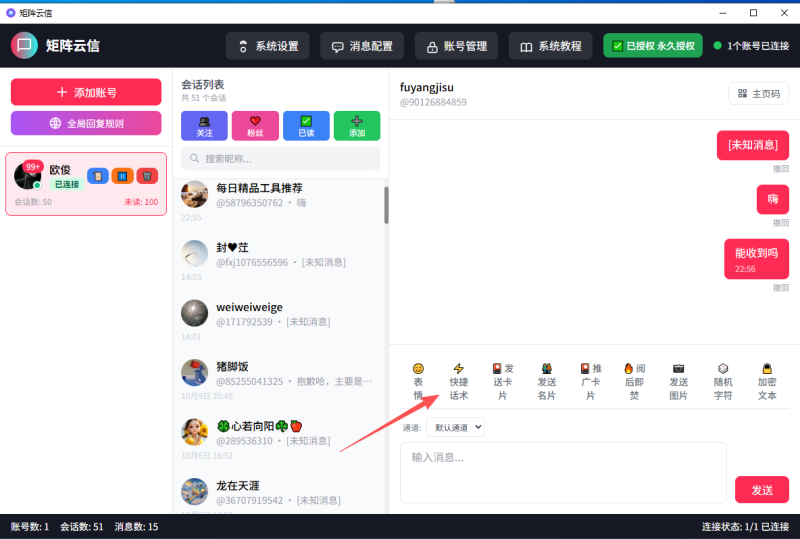Click the 已连接 status tag on 欧俊
The image size is (800, 539).
tap(67, 184)
